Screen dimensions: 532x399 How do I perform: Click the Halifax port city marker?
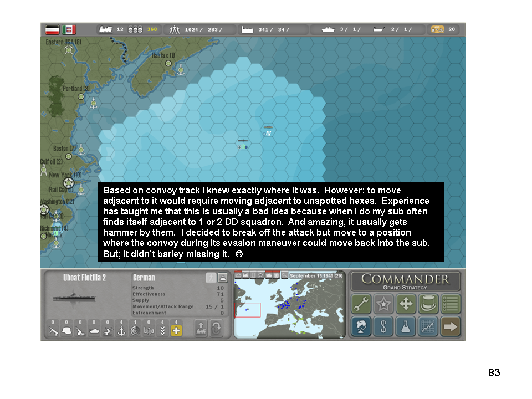tap(168, 63)
